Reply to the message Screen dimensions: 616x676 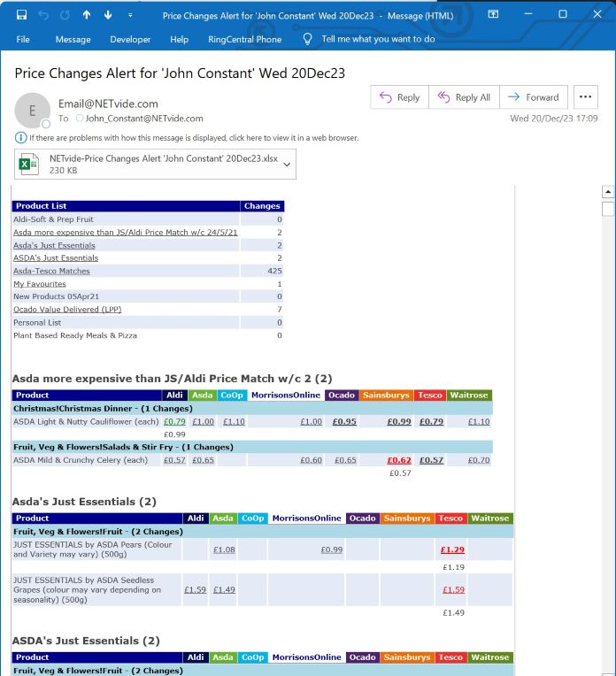tap(399, 97)
